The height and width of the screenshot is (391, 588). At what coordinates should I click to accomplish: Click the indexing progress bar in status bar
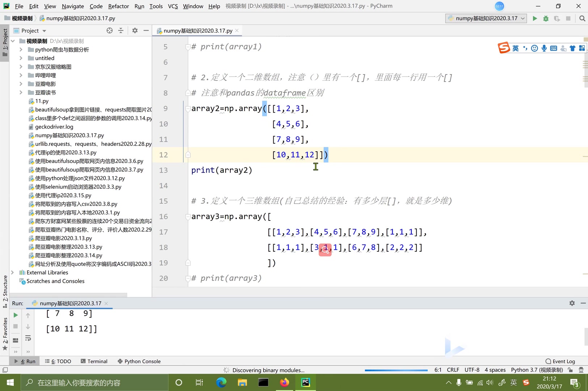click(x=396, y=370)
